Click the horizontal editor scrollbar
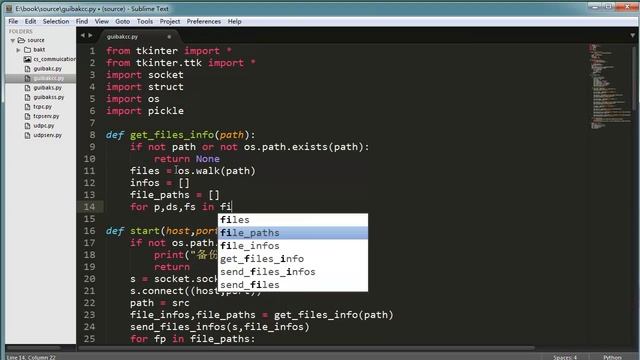The height and width of the screenshot is (360, 640). point(306,348)
